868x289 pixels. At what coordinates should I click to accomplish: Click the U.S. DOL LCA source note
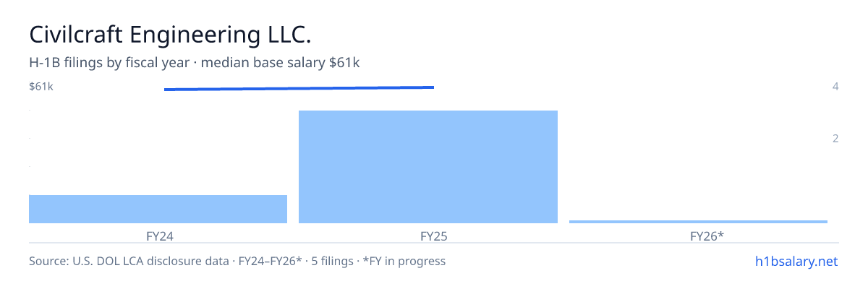coord(118,261)
